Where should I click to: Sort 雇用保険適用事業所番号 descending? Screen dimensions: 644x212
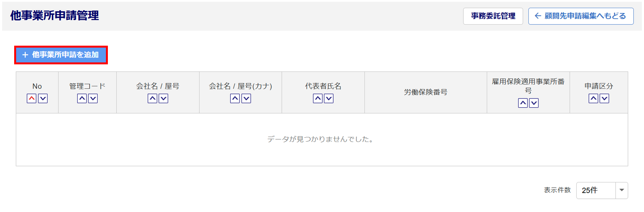point(534,103)
